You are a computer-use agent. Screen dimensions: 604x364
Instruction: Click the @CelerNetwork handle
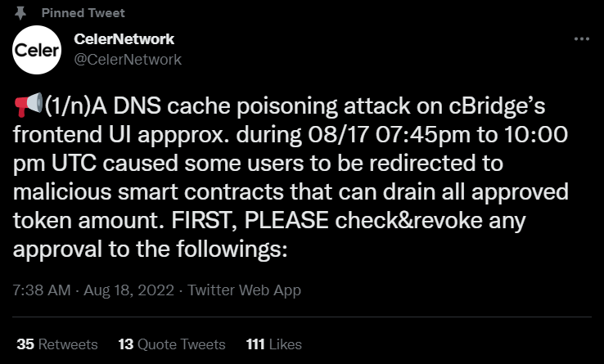click(x=128, y=59)
